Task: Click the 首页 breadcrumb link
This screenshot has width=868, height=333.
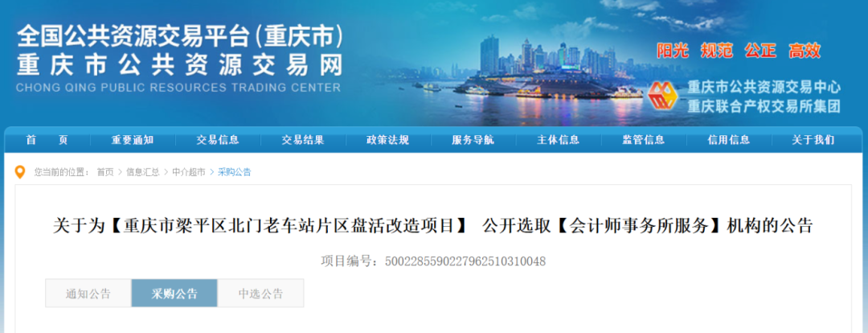Action: [105, 172]
